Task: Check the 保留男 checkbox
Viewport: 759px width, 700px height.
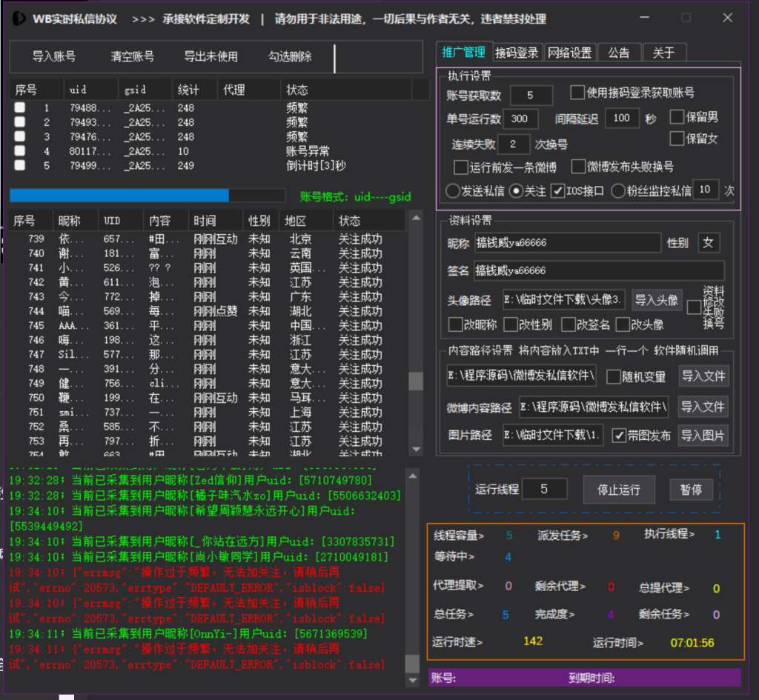Action: [676, 116]
